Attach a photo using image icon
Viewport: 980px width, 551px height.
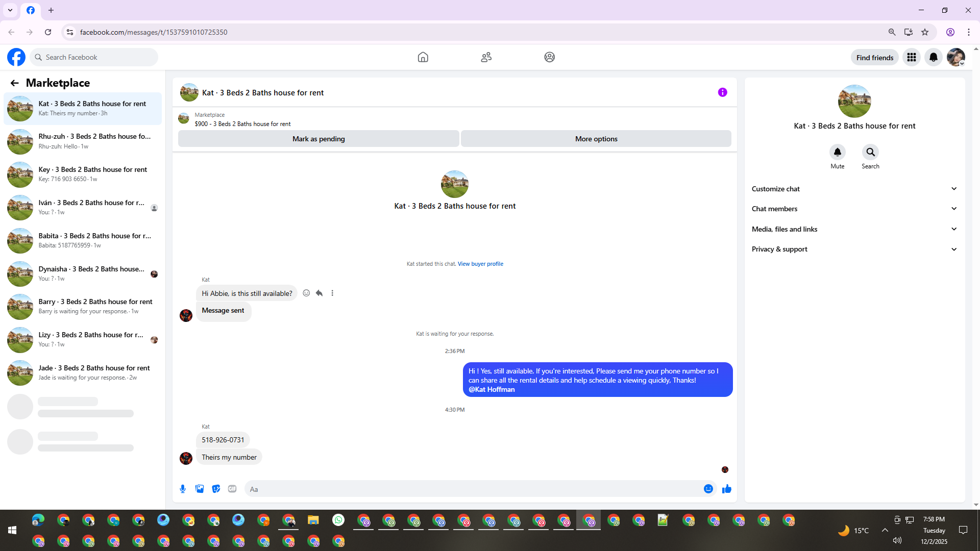point(200,489)
